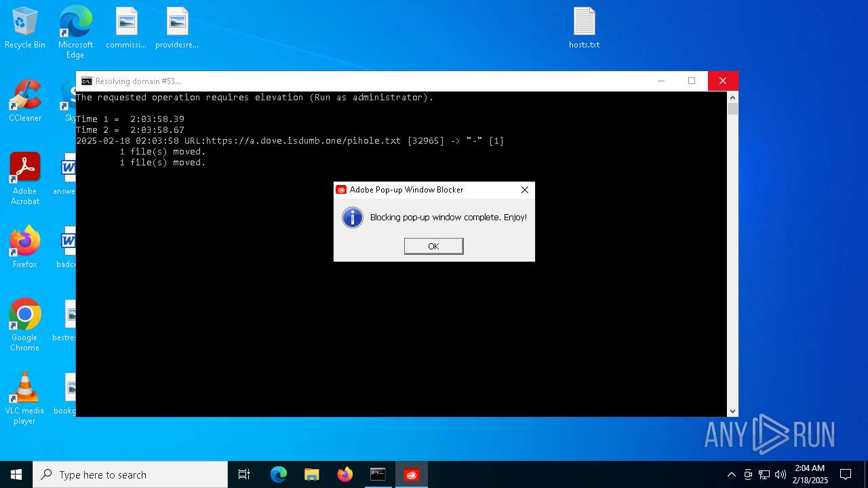Open the Recycle Bin desktop icon
868x488 pixels.
click(25, 28)
